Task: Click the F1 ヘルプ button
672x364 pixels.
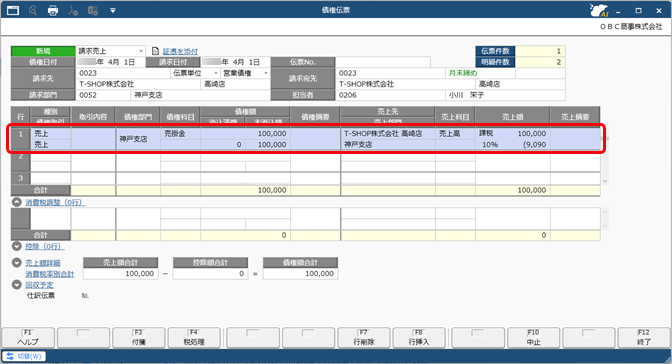Action: (x=28, y=337)
